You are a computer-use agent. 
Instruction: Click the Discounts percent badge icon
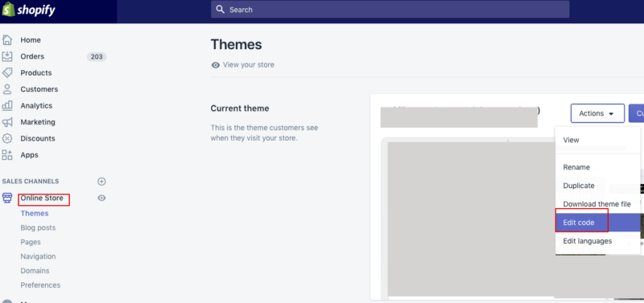pyautogui.click(x=7, y=138)
